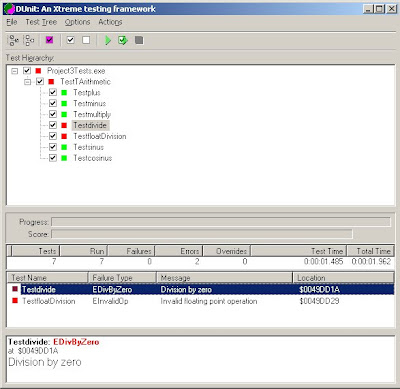This screenshot has width=400, height=389.
Task: Click the green status square of Testsinus
Action: click(x=64, y=147)
